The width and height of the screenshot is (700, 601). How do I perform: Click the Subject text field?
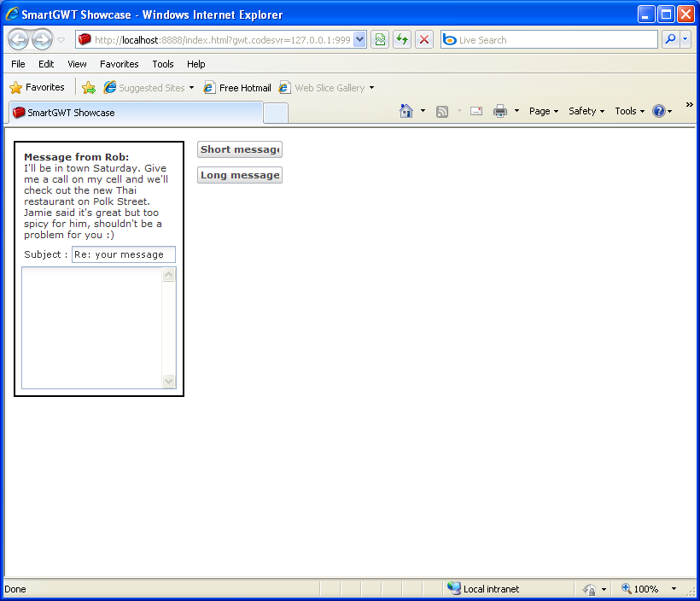tap(124, 254)
